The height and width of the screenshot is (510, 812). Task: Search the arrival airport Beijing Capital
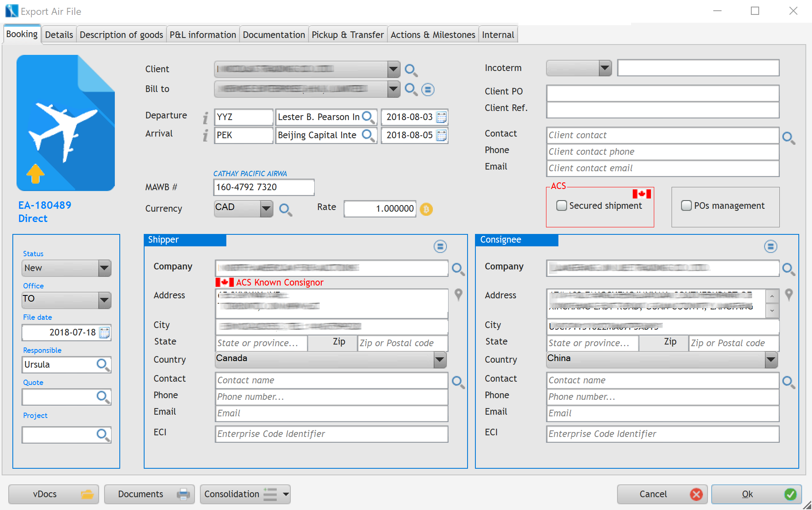[x=368, y=135]
